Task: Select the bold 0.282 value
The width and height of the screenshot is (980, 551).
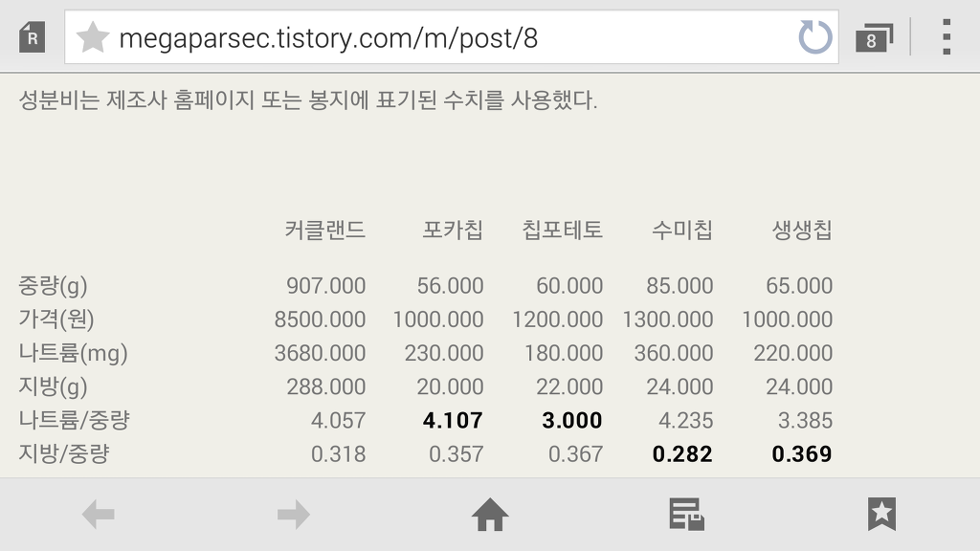Action: (x=681, y=454)
